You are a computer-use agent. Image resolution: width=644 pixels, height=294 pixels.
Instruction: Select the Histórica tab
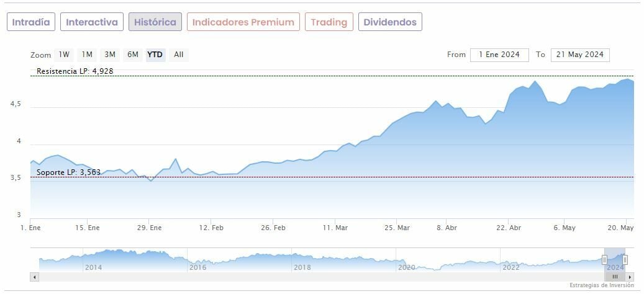[x=155, y=22]
